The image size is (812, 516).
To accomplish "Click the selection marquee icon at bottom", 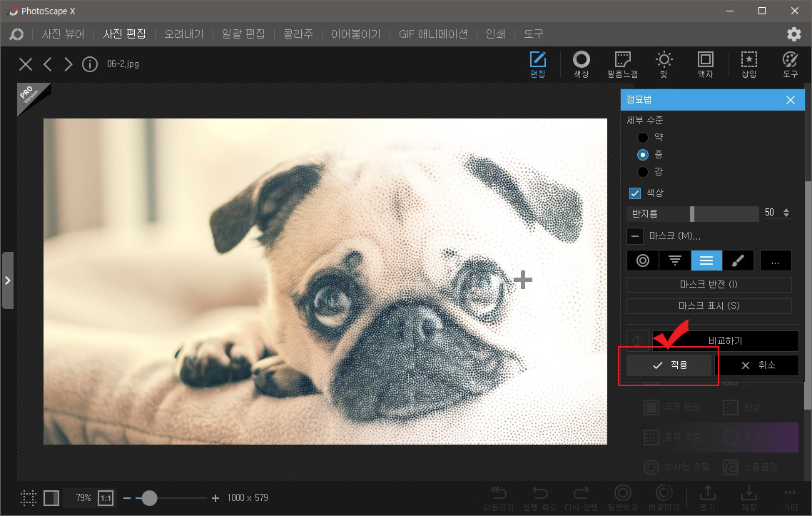I will coord(29,498).
